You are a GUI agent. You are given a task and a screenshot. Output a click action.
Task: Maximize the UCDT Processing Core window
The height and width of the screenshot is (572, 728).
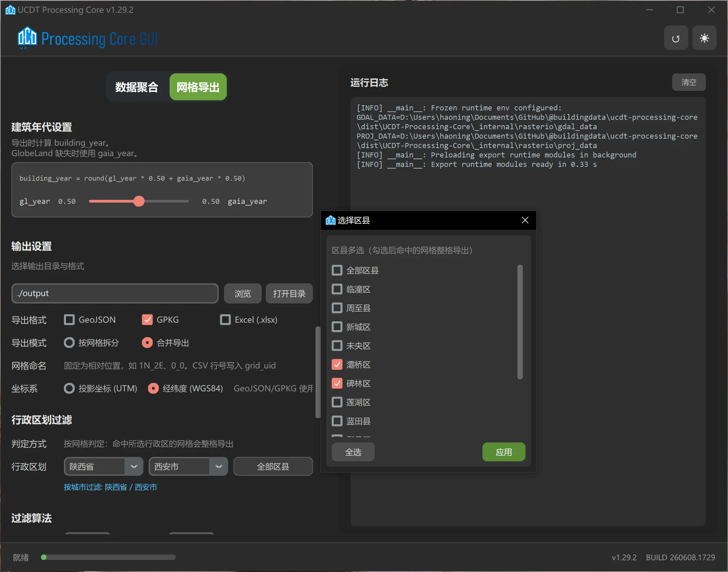680,10
